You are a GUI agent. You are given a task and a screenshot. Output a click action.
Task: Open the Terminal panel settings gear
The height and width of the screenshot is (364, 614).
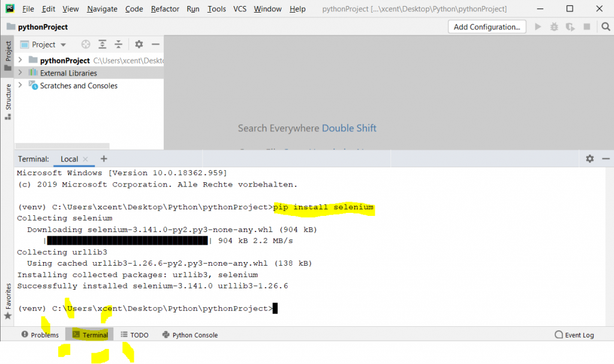(589, 159)
